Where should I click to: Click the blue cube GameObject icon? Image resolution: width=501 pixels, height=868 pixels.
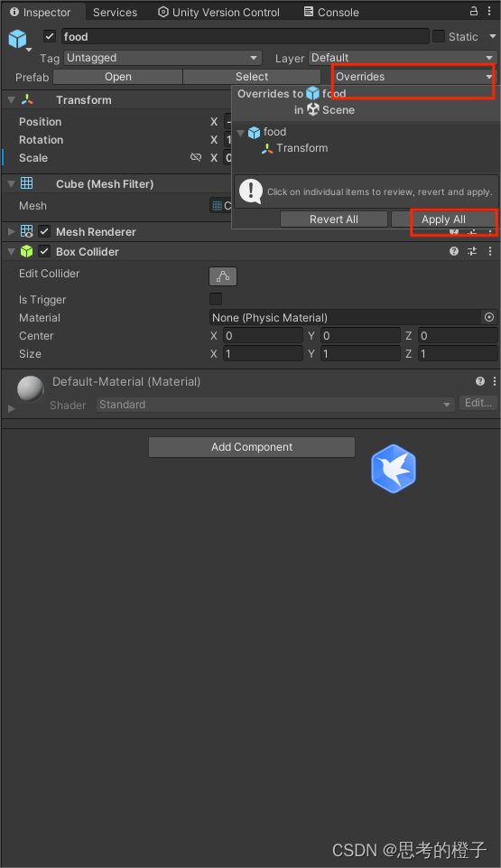[x=18, y=38]
